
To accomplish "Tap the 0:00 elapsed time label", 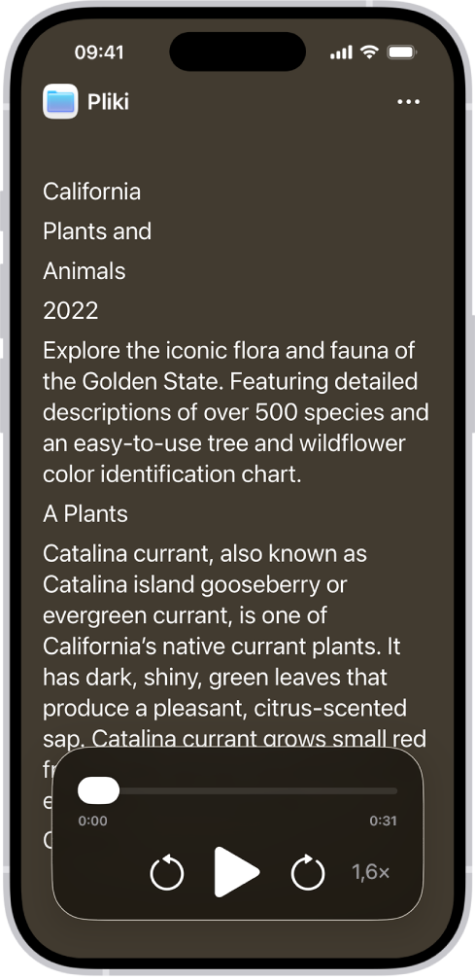I will pos(92,821).
